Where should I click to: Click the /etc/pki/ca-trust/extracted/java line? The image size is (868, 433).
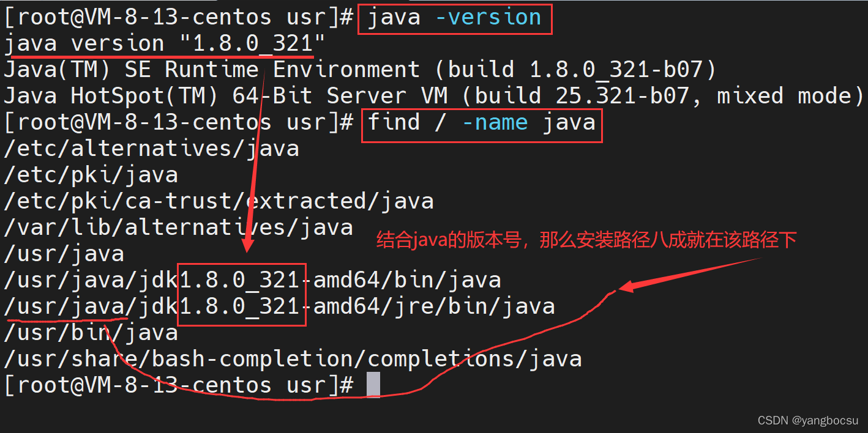pos(219,202)
